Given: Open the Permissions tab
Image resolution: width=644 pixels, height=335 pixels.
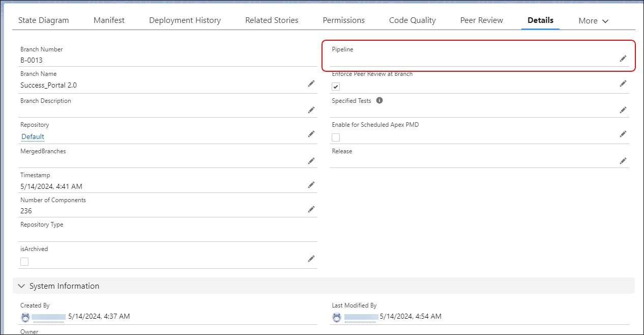Looking at the screenshot, I should (344, 20).
